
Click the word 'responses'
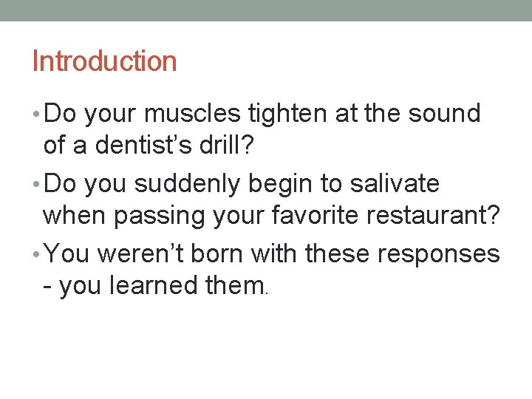pos(439,253)
